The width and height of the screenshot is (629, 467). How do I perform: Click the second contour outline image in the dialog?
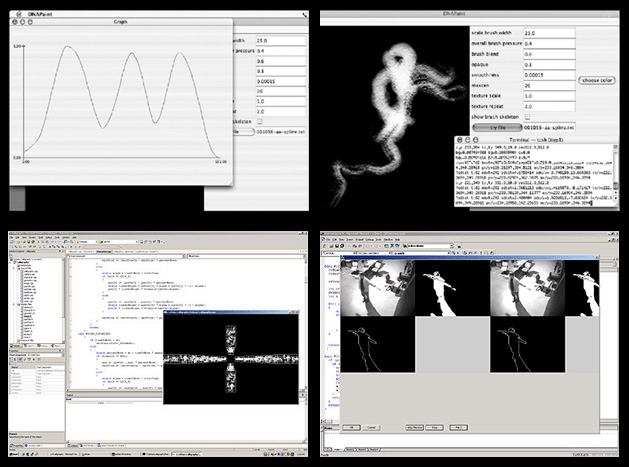pos(528,344)
